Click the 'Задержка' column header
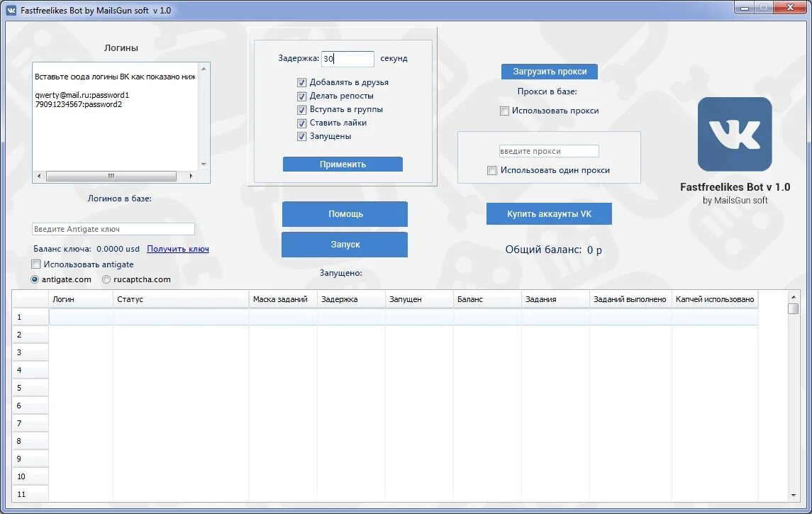The height and width of the screenshot is (514, 812). [x=351, y=299]
